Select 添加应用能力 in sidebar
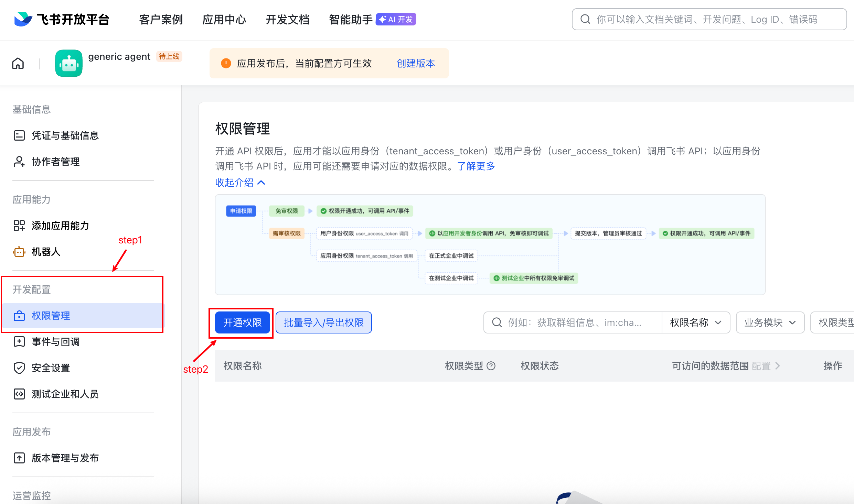854x504 pixels. pos(60,226)
